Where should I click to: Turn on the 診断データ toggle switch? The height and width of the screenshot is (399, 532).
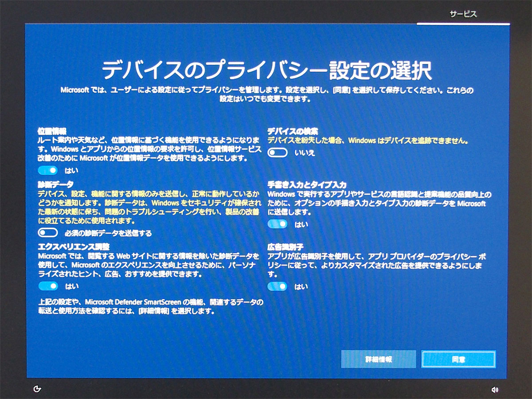click(48, 233)
